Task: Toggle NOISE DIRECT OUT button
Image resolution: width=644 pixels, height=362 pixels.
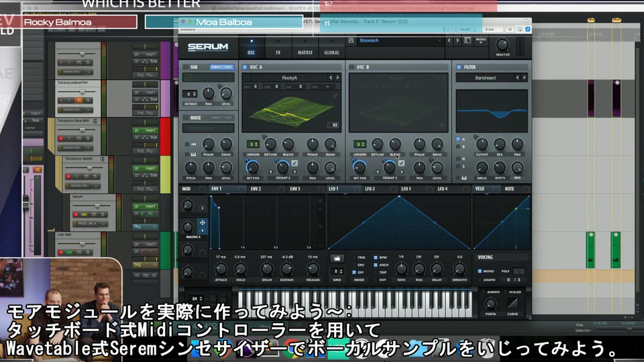Action: (221, 118)
